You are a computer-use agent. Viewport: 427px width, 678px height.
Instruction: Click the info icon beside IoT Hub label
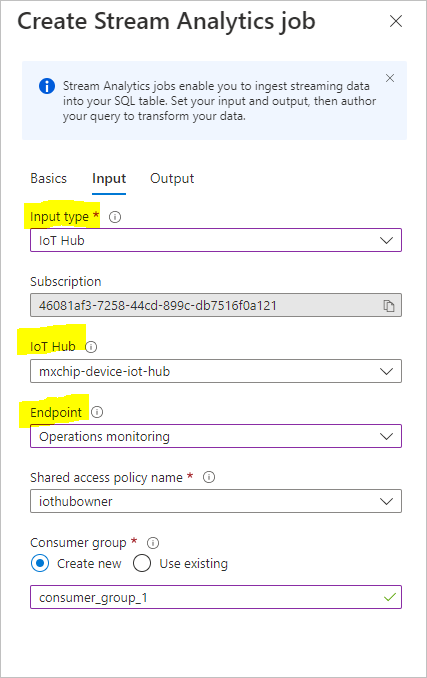(91, 347)
